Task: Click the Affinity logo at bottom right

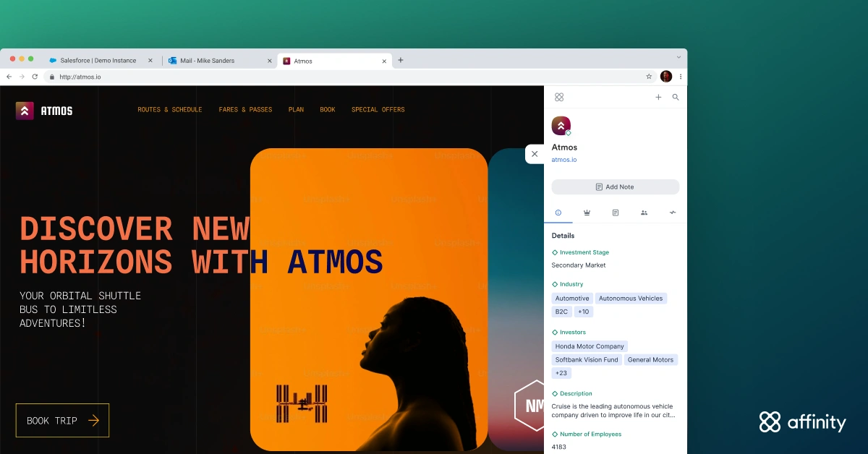Action: tap(803, 422)
